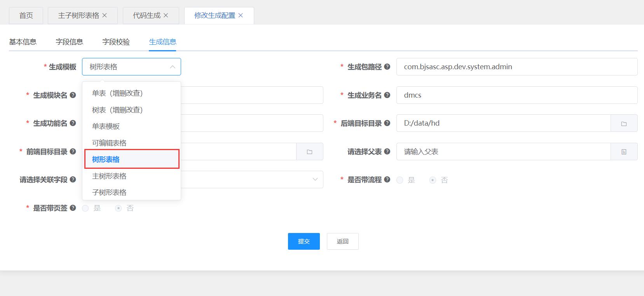Open help tooltip for 生成功能名

tap(73, 123)
